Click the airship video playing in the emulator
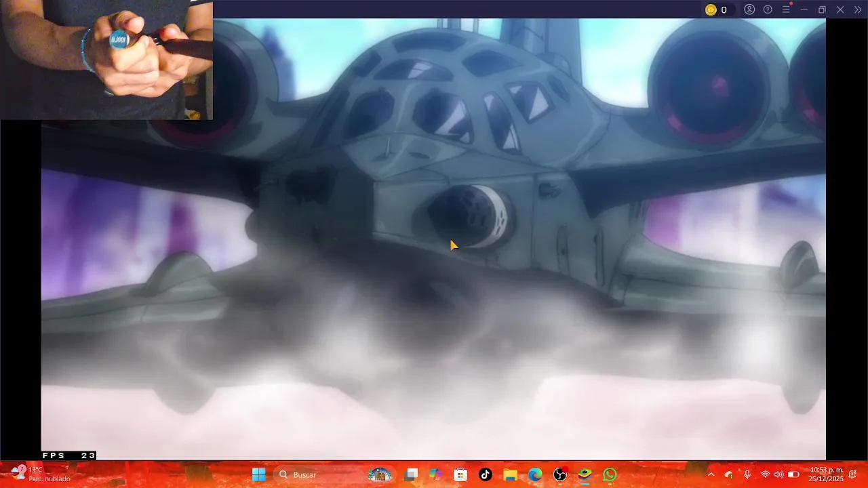 (433, 239)
